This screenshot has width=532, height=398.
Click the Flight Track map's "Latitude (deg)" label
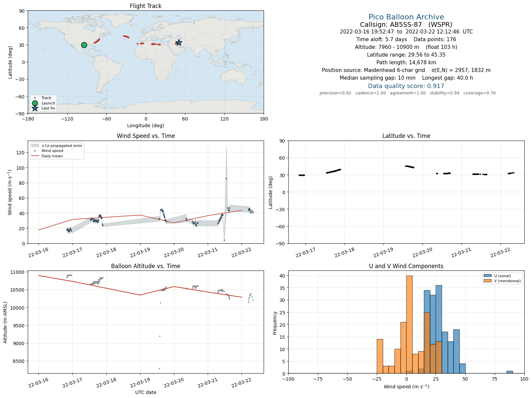[10, 62]
